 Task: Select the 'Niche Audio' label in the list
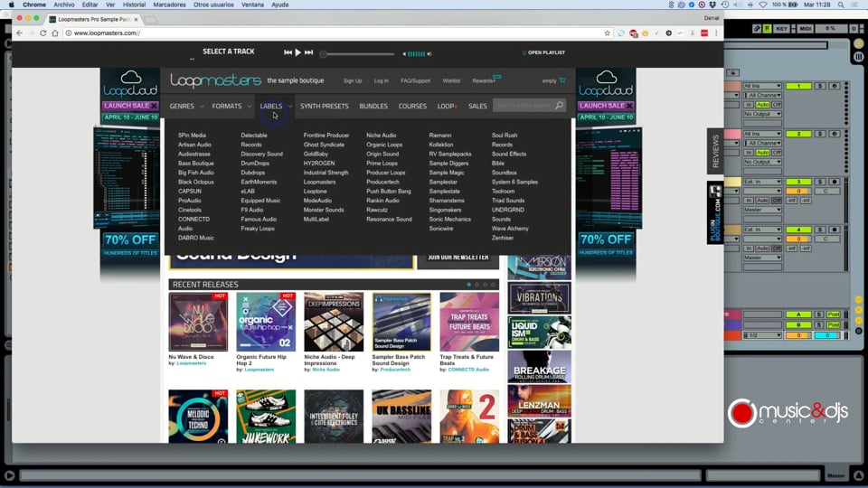coord(381,135)
